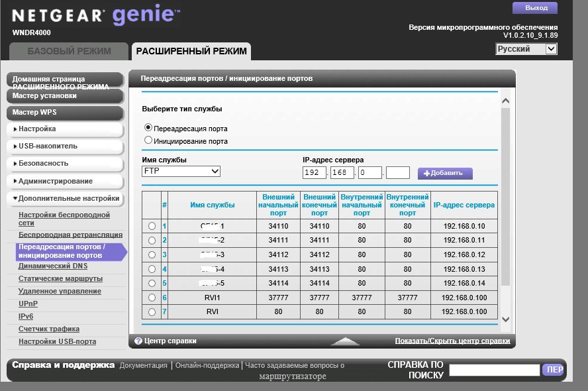Click scrollbar up arrow in port table panel
Viewport: 588px width, 391px height.
(x=505, y=101)
